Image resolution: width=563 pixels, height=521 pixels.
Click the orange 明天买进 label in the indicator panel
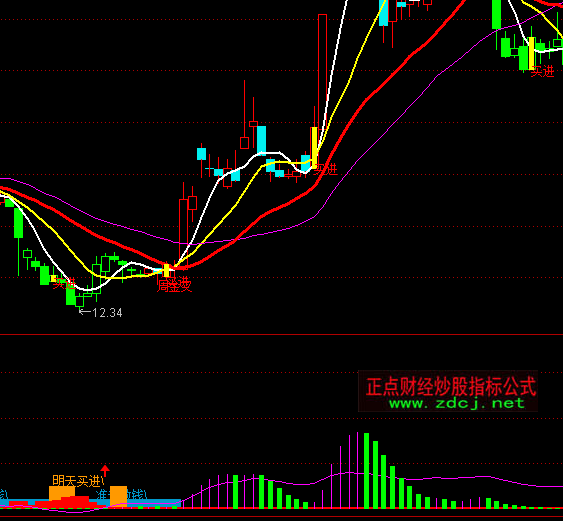pos(78,481)
